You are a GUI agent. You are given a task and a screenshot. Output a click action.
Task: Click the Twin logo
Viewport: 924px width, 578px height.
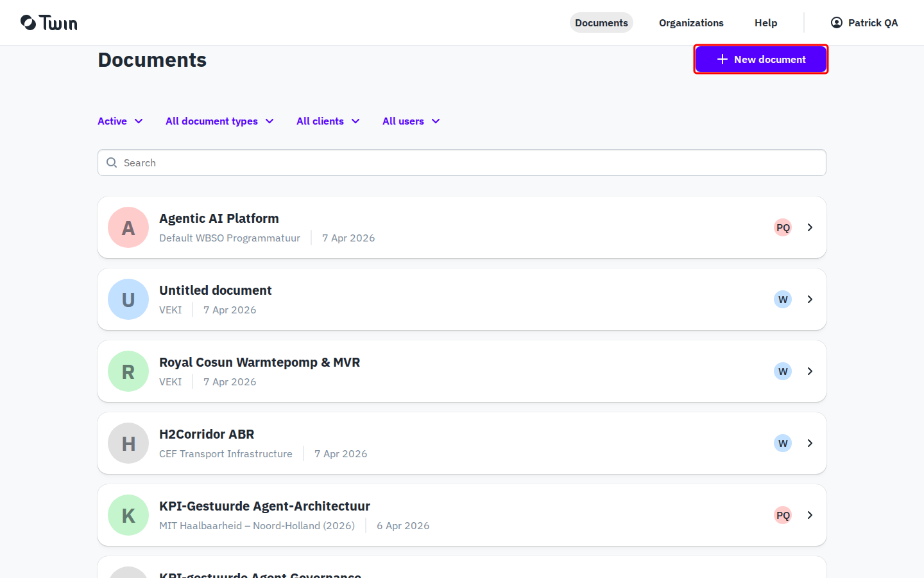coord(49,22)
